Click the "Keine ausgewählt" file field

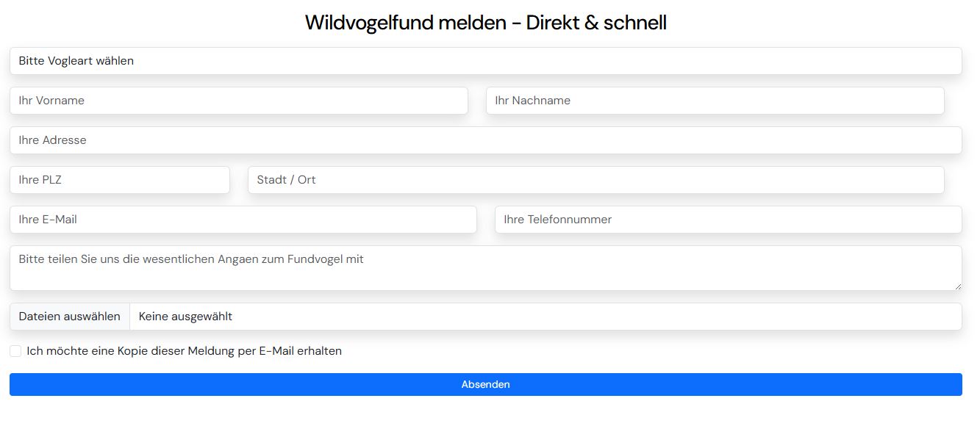click(544, 317)
